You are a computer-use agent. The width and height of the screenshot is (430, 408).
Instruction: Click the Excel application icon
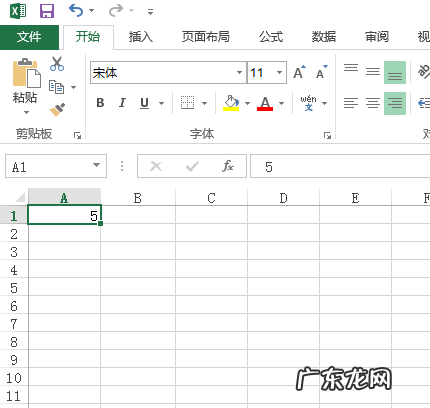tap(18, 11)
